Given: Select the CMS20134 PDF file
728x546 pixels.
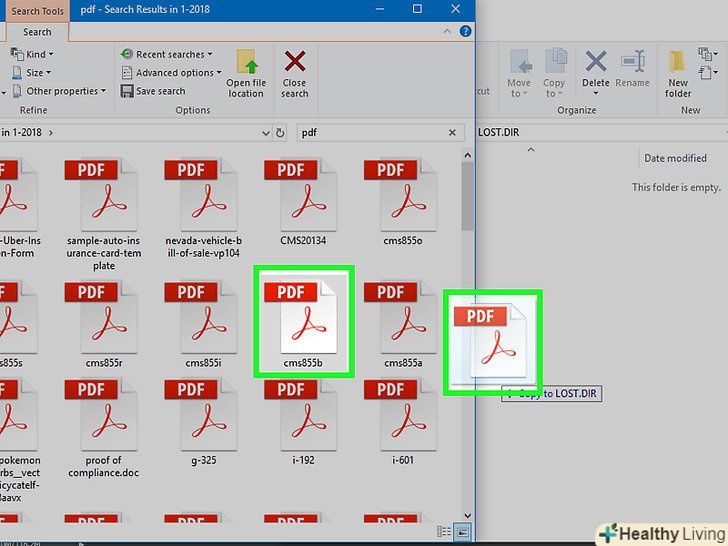Looking at the screenshot, I should (303, 203).
